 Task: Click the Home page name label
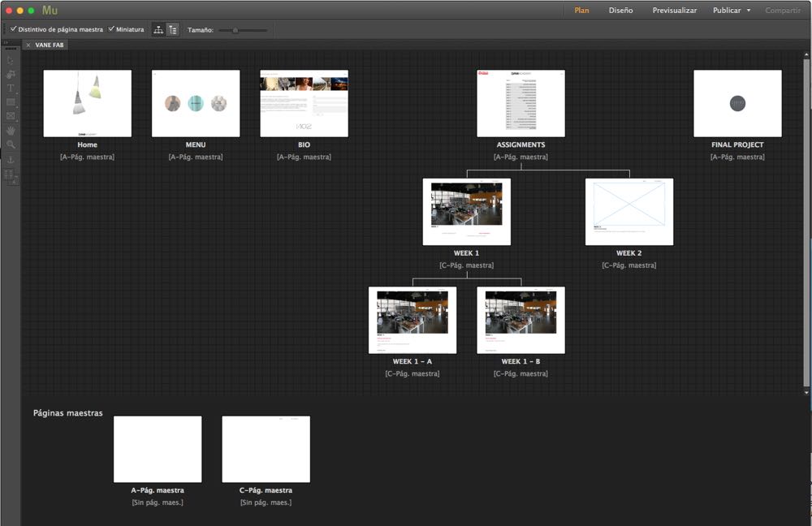click(x=88, y=145)
